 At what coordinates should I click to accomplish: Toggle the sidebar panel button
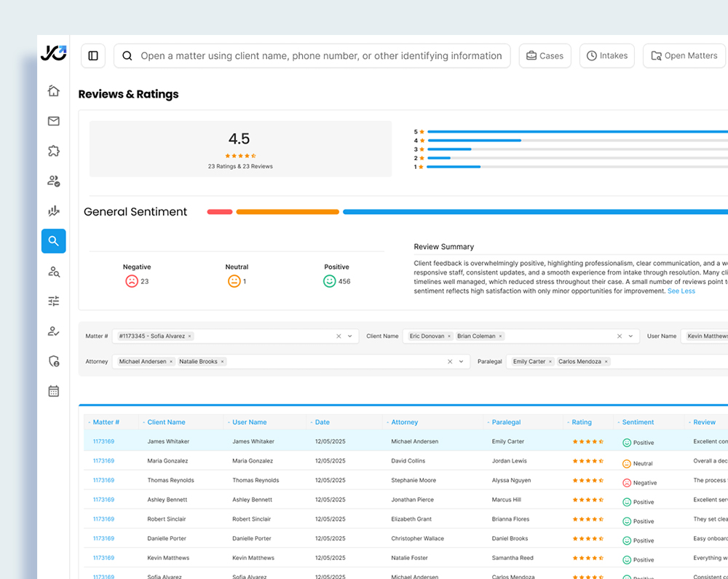93,56
